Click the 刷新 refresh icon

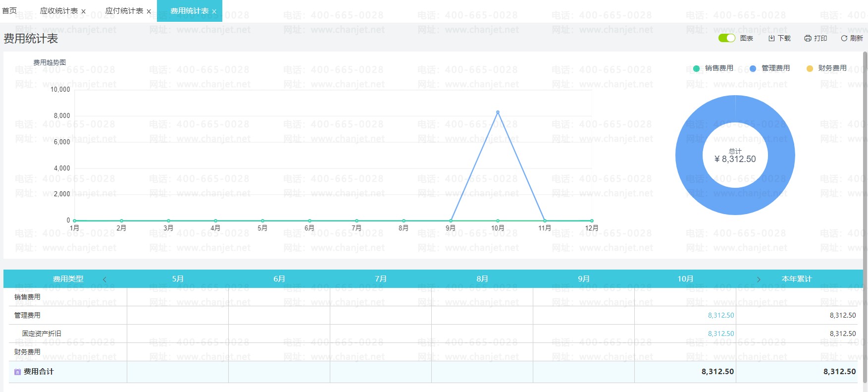844,38
